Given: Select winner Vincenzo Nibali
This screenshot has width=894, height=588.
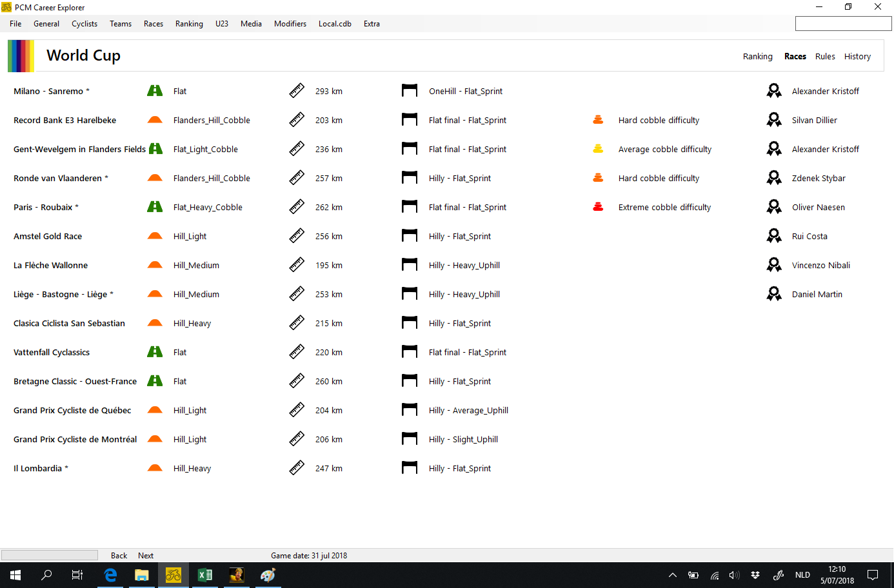Looking at the screenshot, I should [x=820, y=266].
